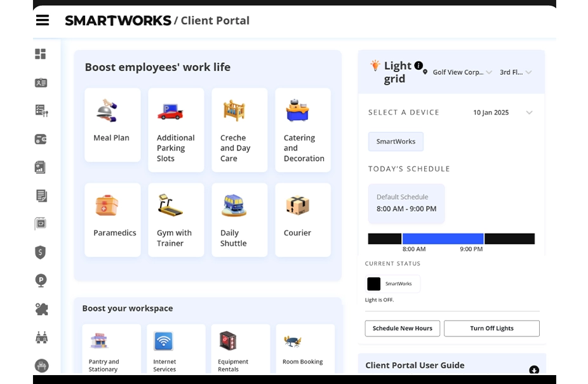This screenshot has width=588, height=384.
Task: Click the blue schedule timeline bar
Action: coord(443,239)
